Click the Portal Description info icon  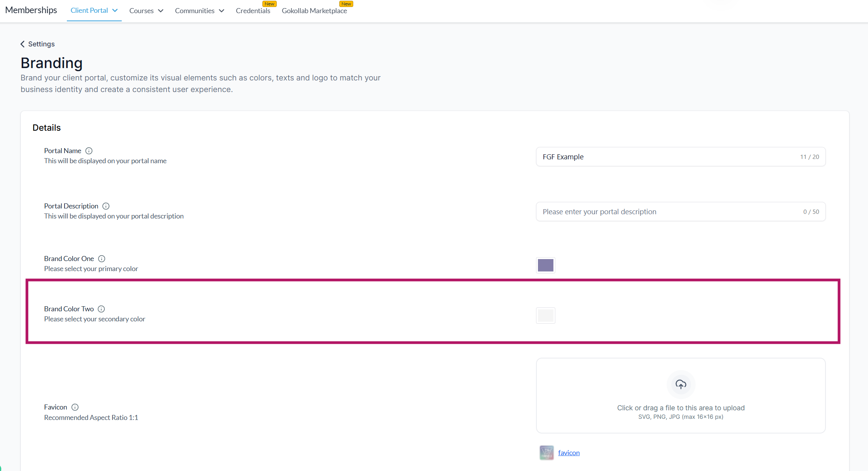pyautogui.click(x=106, y=206)
